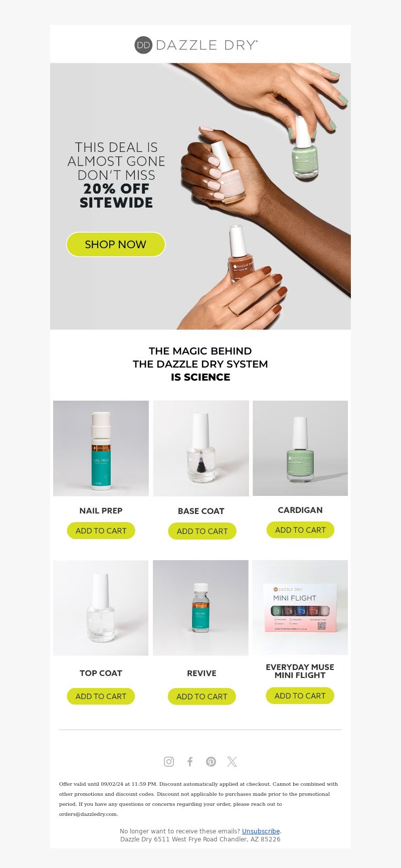Add Cardigan polish to cart

(x=300, y=530)
